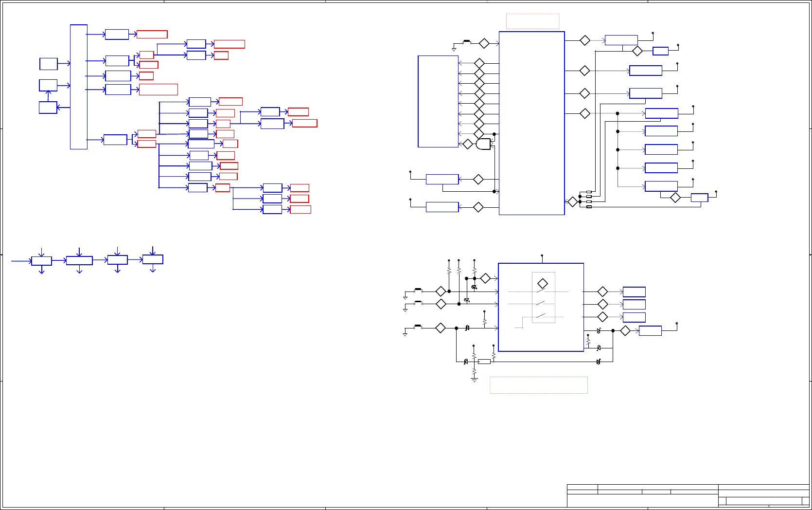This screenshot has width=812, height=510.
Task: Click the first block in the bottom-left chain
Action: [41, 261]
